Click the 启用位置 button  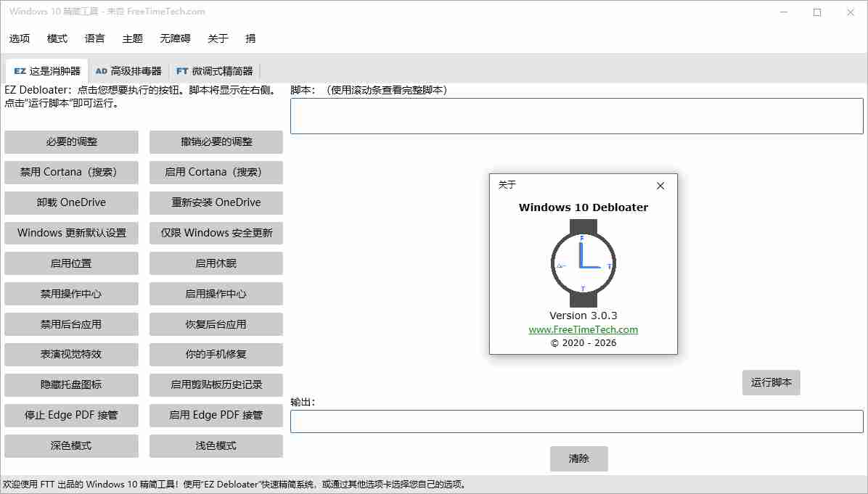pyautogui.click(x=71, y=263)
